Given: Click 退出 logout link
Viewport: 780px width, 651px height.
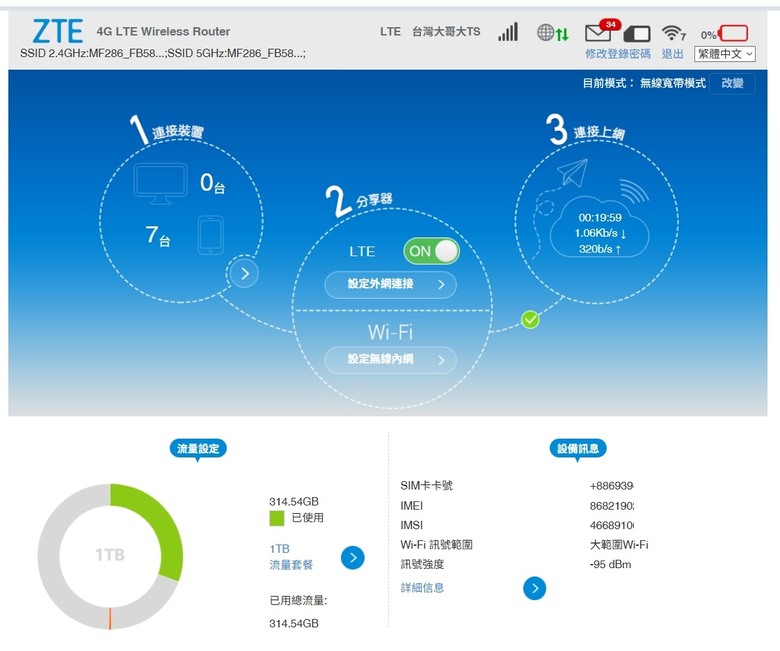Looking at the screenshot, I should pos(673,54).
